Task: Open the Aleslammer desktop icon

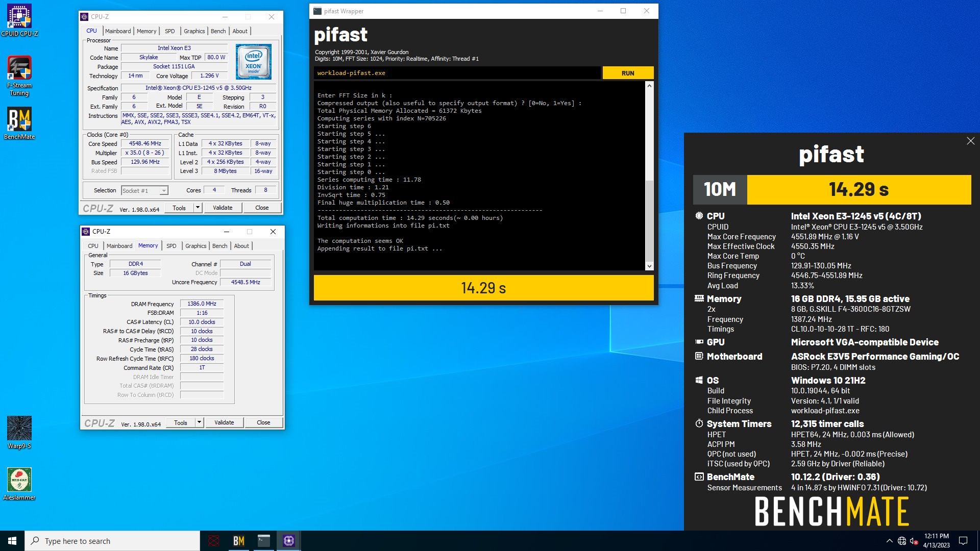Action: tap(19, 484)
